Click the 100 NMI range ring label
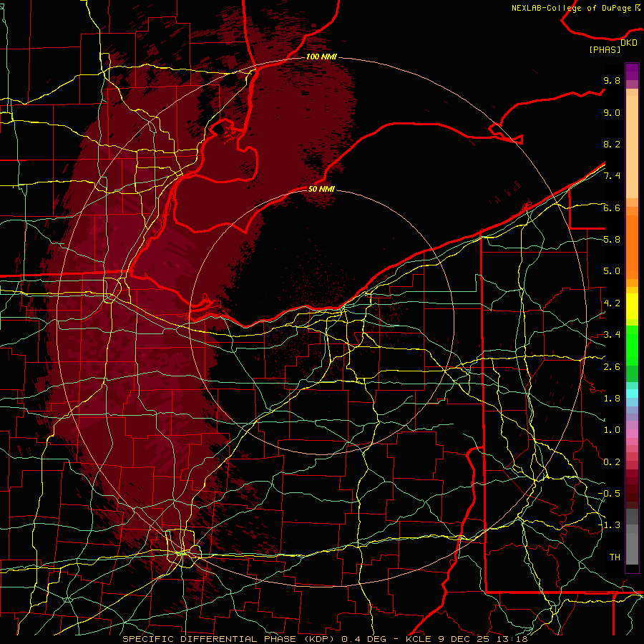Viewport: 644px width, 644px height. pos(321,57)
